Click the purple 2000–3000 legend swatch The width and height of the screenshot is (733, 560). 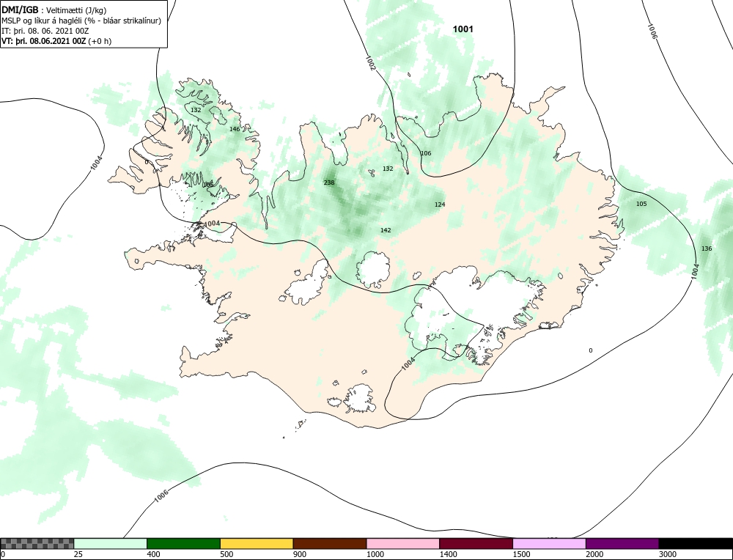[622, 544]
